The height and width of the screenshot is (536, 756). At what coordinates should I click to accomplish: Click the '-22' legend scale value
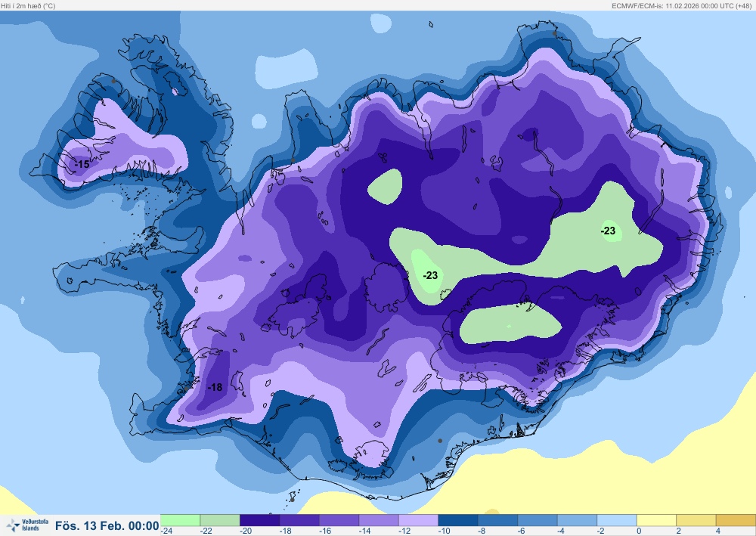[x=206, y=531]
